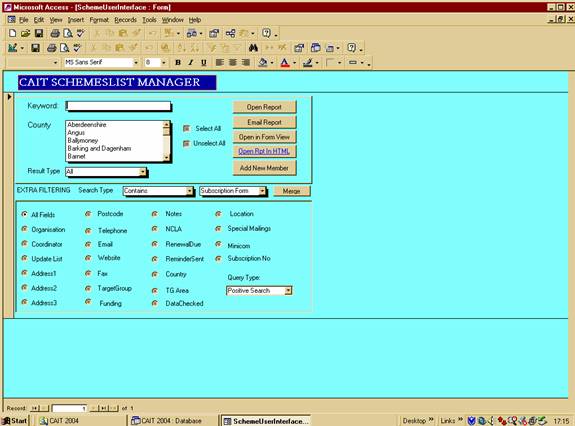Open the Query Type Positive Search dropdown
Image resolution: width=575 pixels, height=426 pixels.
289,291
